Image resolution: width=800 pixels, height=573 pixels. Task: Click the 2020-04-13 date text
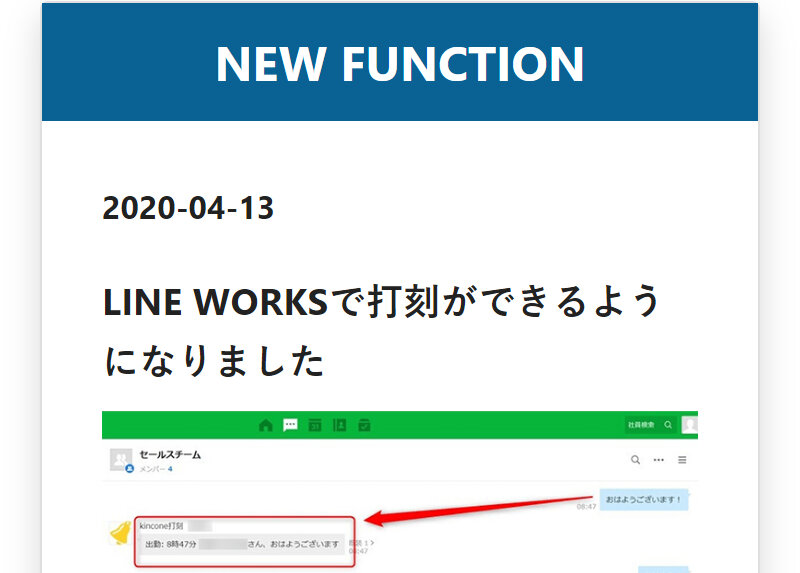[x=188, y=208]
